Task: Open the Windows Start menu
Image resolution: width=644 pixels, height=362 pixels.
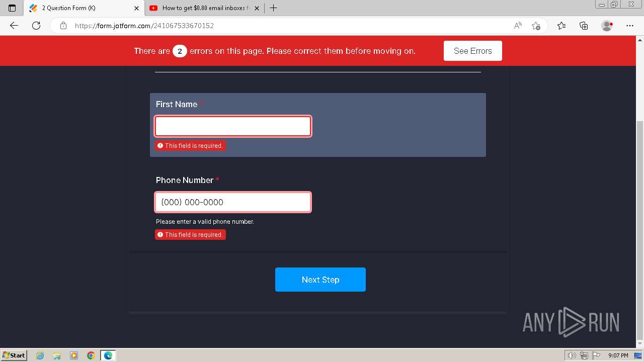Action: [14, 355]
